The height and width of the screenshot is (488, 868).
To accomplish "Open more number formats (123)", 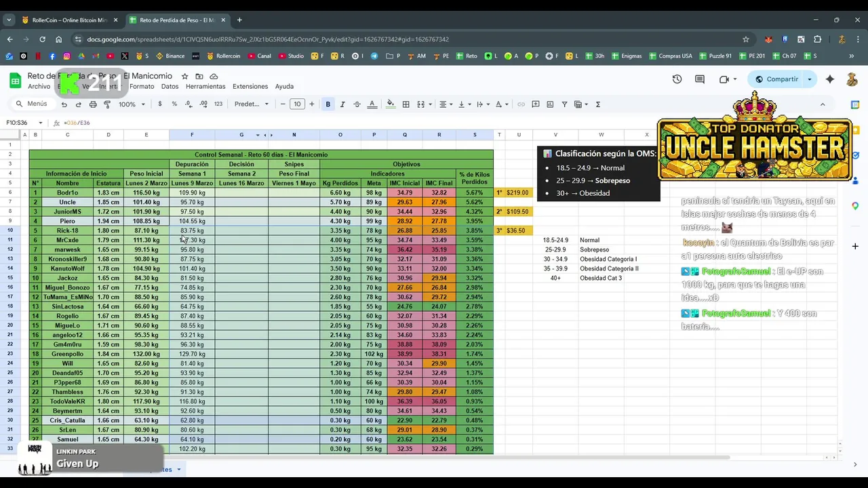I will pos(218,104).
